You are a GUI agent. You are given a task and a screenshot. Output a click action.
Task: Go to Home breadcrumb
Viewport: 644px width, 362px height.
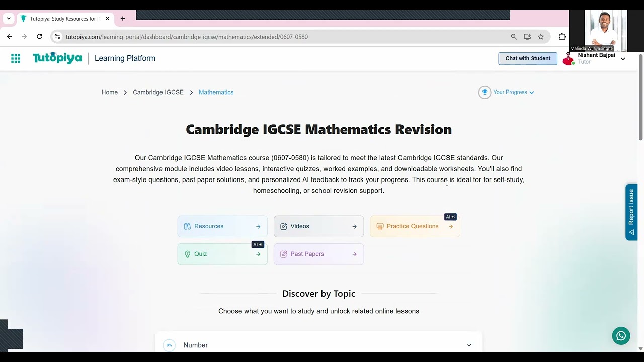(x=110, y=92)
